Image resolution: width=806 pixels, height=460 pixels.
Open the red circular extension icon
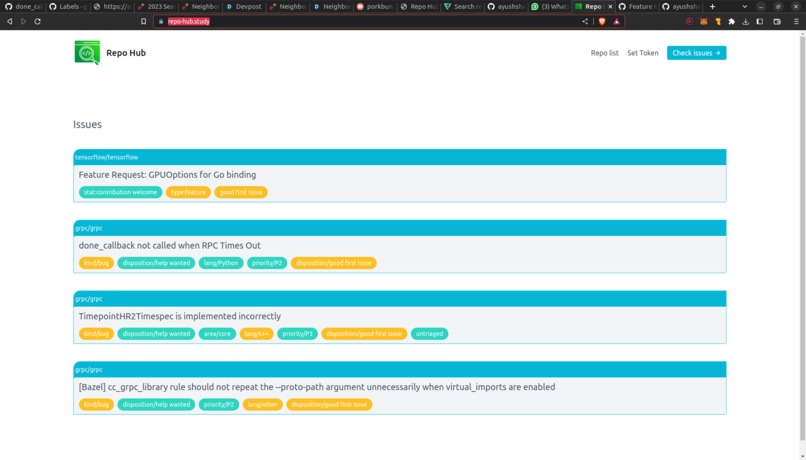click(690, 22)
